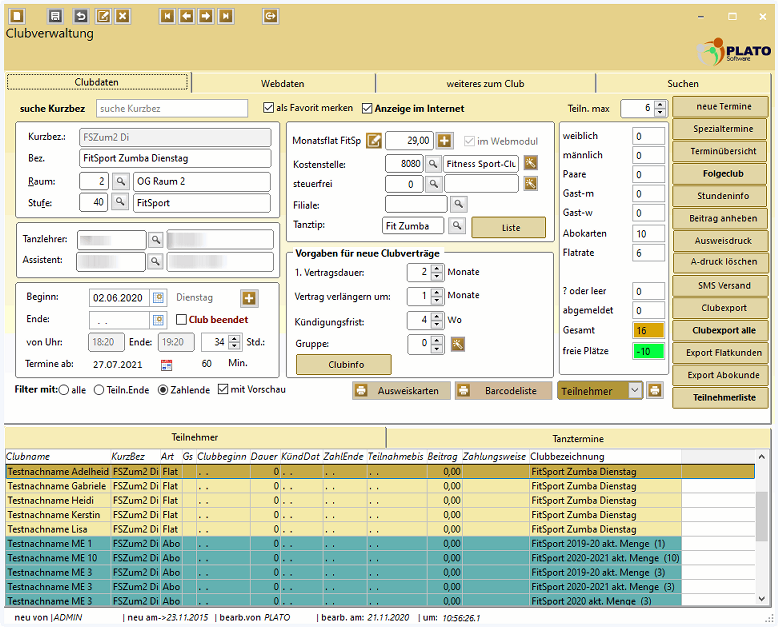Open the Teilnehmer dropdown list

click(x=635, y=391)
